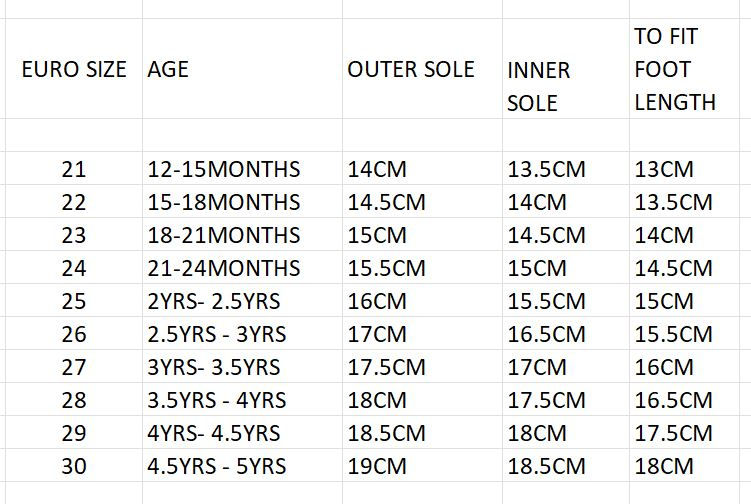Select the INNER SOLE header cell
The height and width of the screenshot is (504, 751).
pos(566,69)
